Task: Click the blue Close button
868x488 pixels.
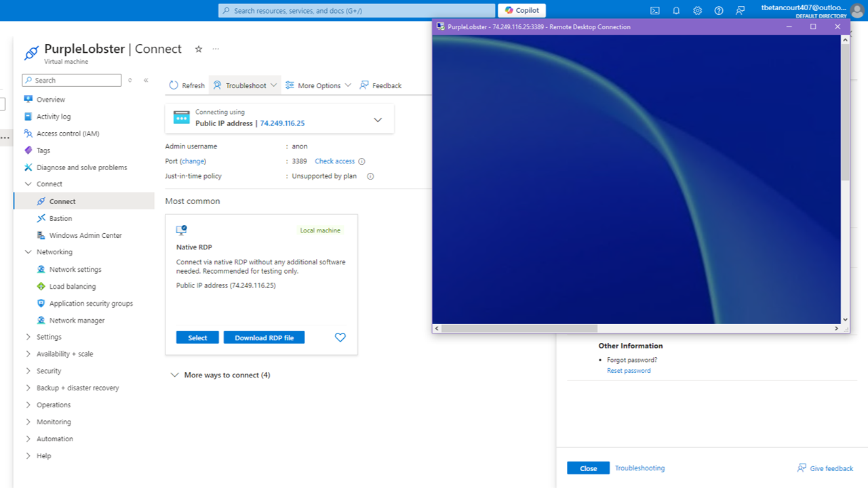Action: click(x=589, y=468)
